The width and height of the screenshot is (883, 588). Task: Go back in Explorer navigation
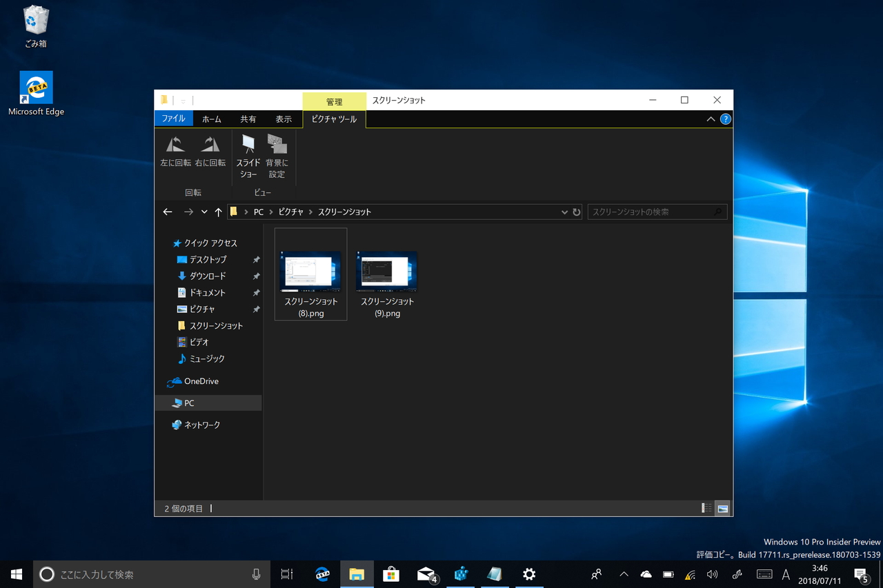coord(168,212)
